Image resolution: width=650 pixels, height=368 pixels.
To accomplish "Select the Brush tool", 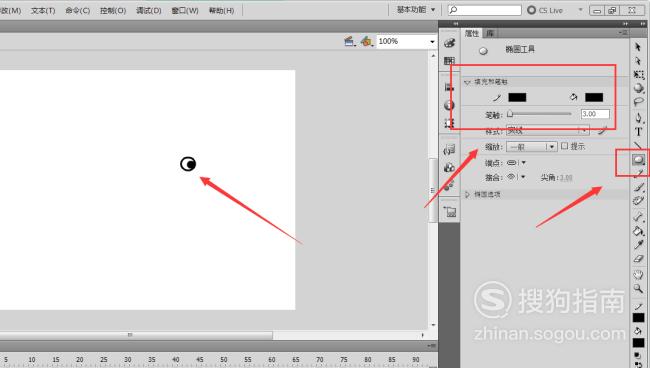I will pos(638,187).
